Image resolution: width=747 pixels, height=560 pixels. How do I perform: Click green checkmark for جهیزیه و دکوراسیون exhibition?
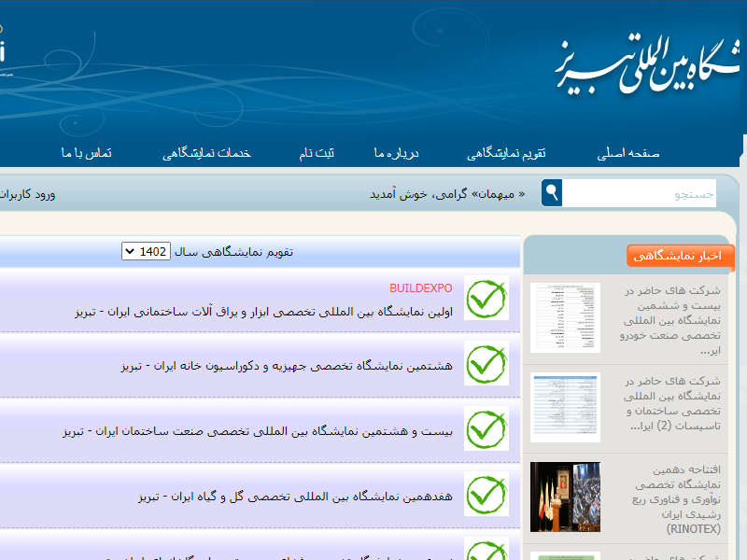(486, 365)
